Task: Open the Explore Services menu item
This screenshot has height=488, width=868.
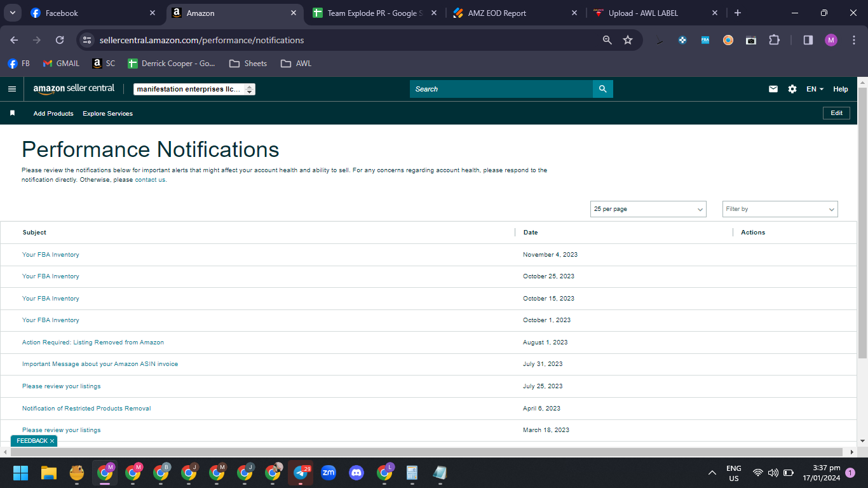Action: (x=107, y=113)
